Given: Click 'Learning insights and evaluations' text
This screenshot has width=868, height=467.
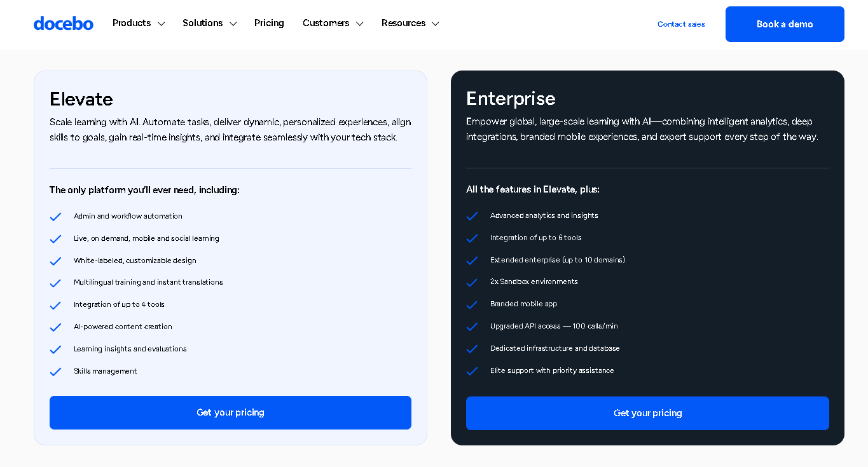Looking at the screenshot, I should (x=130, y=349).
